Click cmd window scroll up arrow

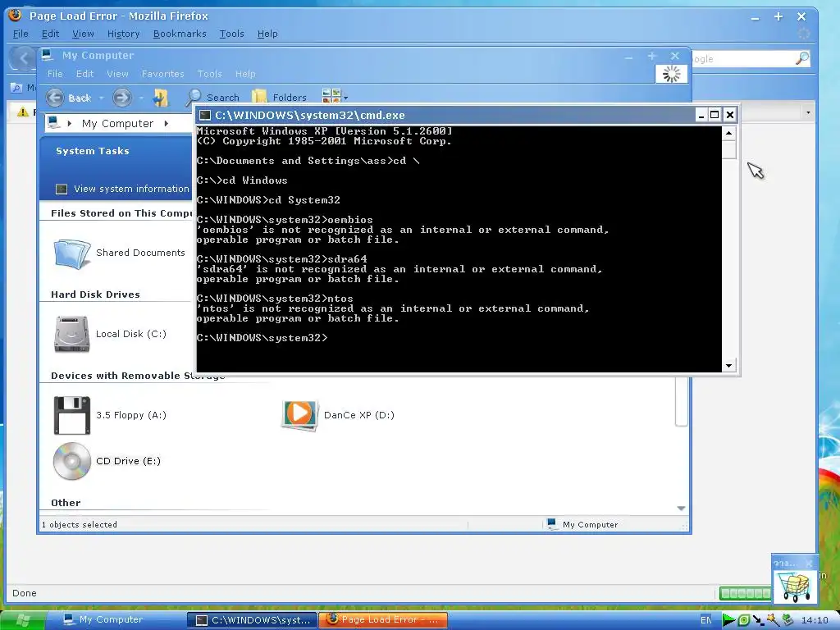(x=728, y=132)
